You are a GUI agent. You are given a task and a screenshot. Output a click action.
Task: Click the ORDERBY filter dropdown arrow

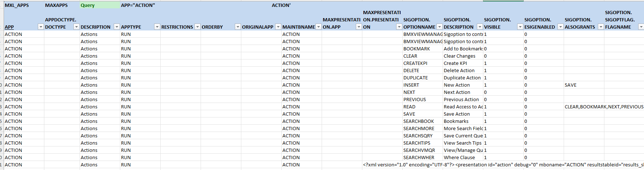[238, 27]
